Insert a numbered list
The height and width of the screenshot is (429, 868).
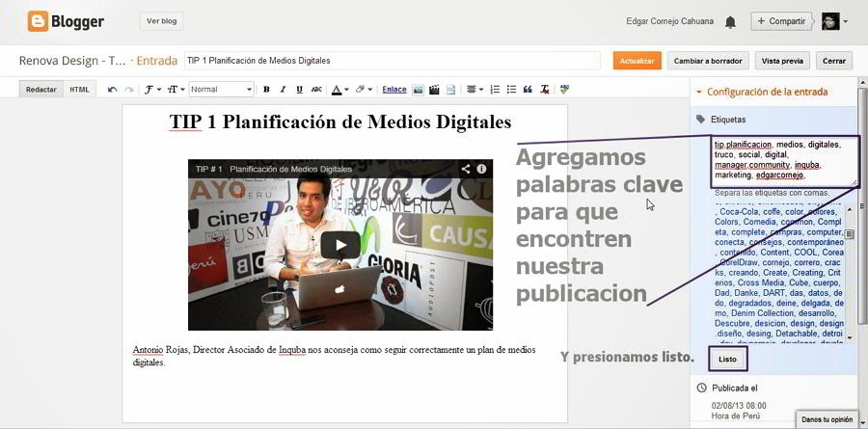tap(495, 89)
